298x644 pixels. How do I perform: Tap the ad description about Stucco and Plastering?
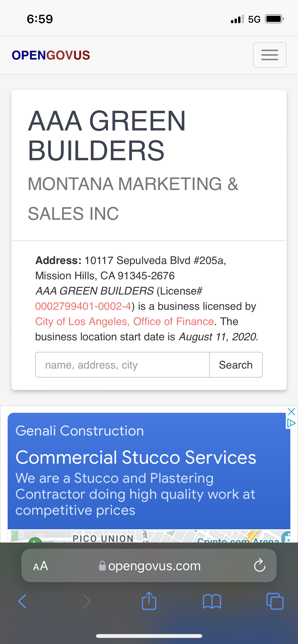tap(135, 494)
